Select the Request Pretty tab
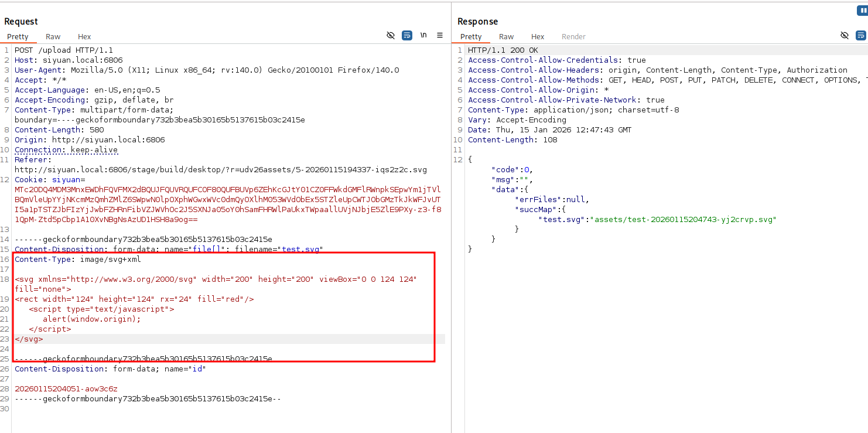Image resolution: width=868 pixels, height=433 pixels. [x=18, y=36]
